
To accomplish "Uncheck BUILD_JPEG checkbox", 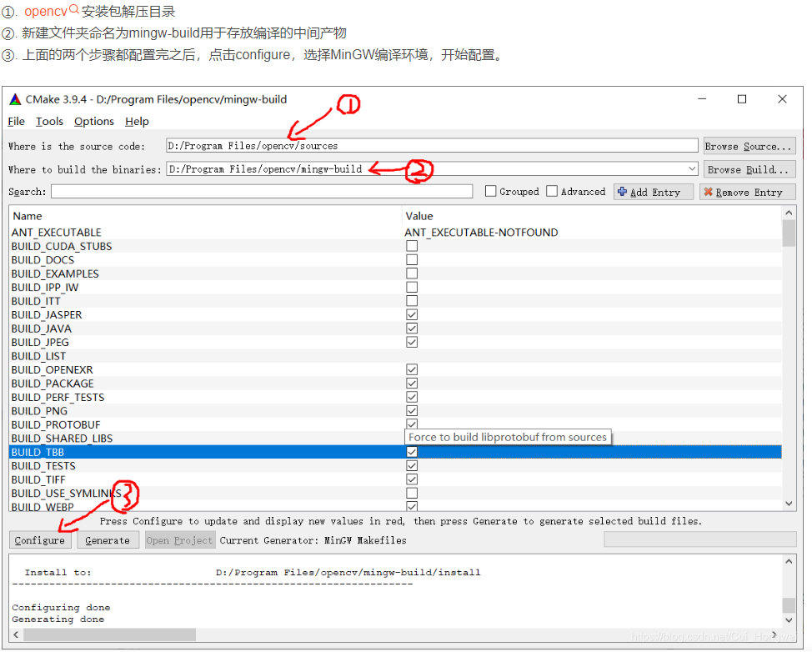I will 412,342.
